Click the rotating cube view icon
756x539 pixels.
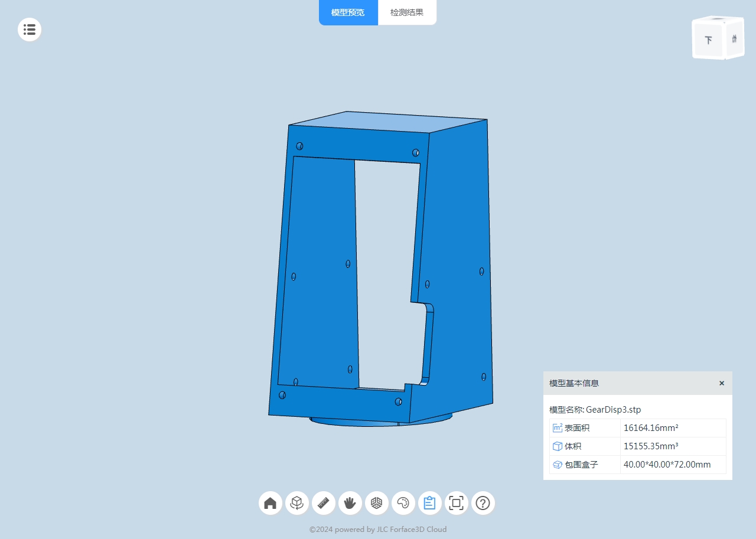297,503
